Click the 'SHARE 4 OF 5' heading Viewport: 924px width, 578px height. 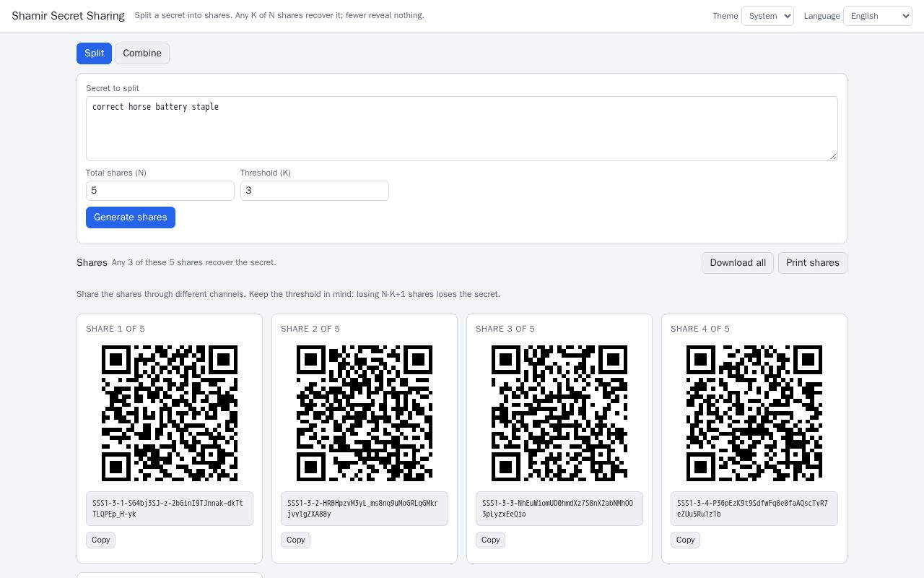point(700,329)
